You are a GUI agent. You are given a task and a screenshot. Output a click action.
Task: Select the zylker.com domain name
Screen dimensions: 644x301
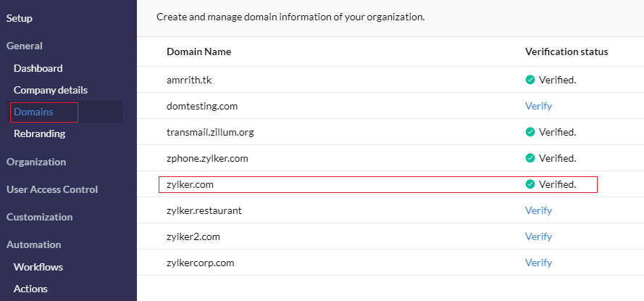[191, 184]
